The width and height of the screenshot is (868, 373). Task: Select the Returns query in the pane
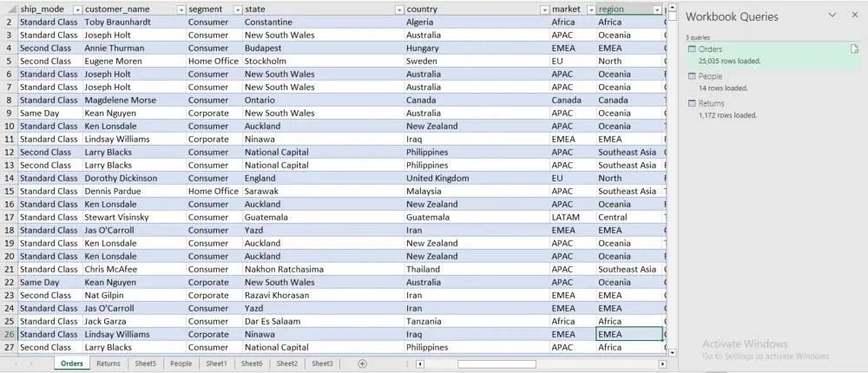click(x=712, y=103)
